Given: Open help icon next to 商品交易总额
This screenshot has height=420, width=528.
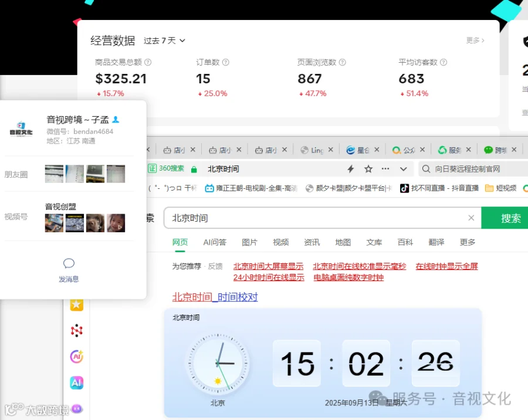Looking at the screenshot, I should 148,62.
